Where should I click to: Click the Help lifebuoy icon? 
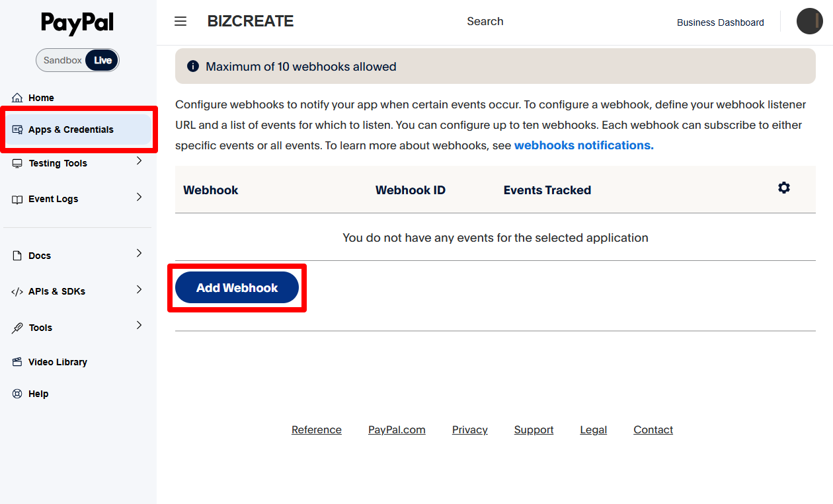tap(17, 394)
